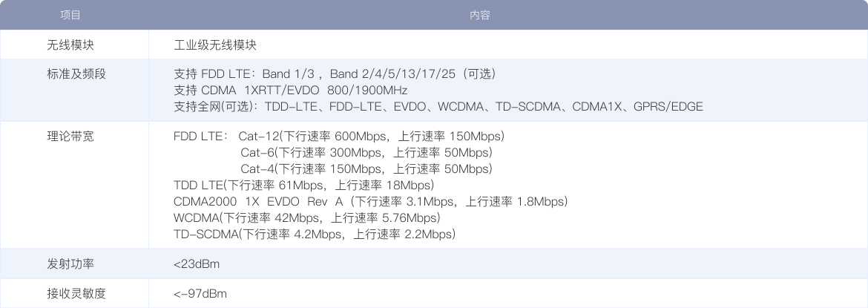Click the CDMA2000 1X EVDO Rev A line
The image size is (868, 308).
point(370,201)
